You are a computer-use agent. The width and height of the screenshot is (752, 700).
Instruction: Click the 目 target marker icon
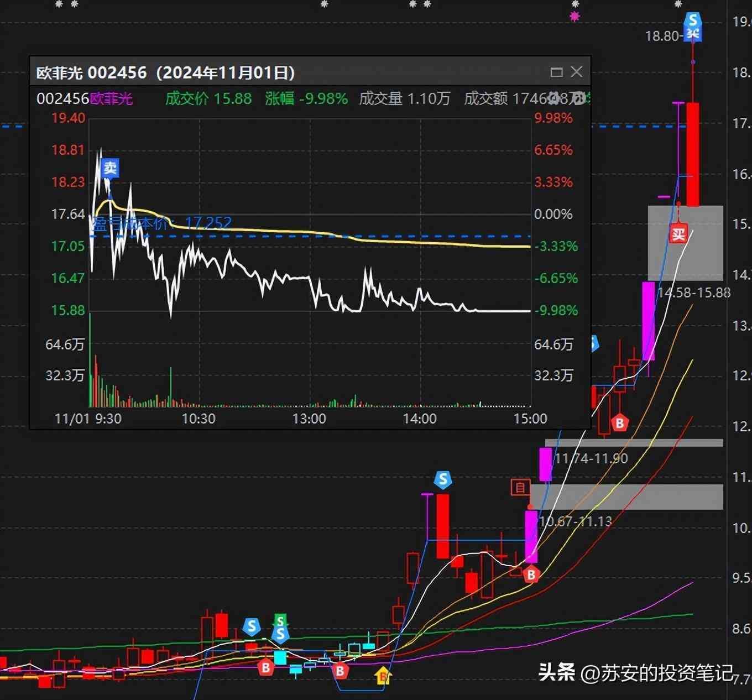pos(520,488)
